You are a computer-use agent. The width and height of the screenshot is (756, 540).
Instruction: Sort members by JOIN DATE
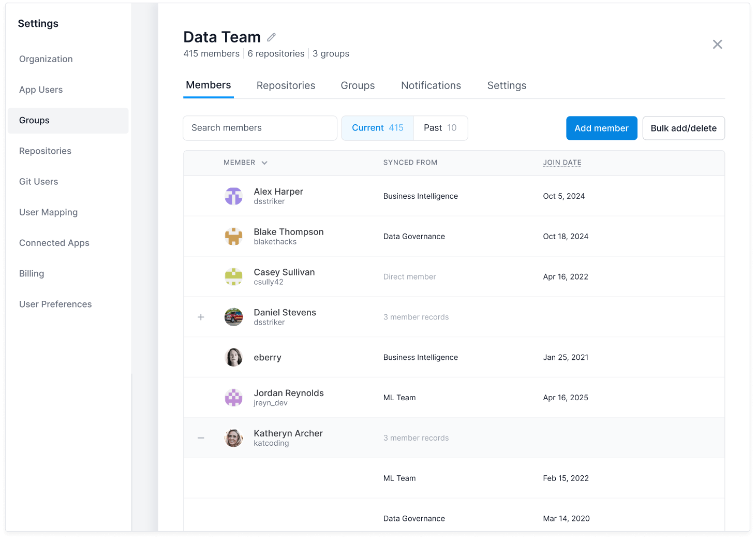(562, 163)
